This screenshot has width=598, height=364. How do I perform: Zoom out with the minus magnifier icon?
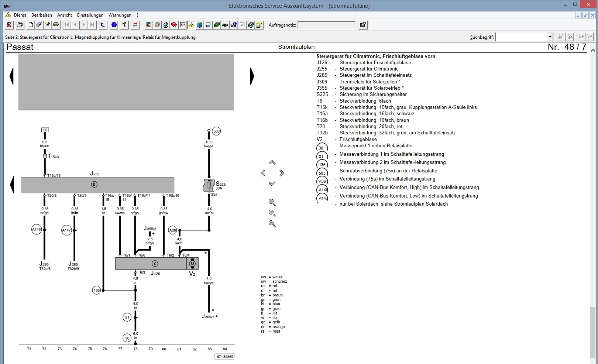tap(272, 224)
